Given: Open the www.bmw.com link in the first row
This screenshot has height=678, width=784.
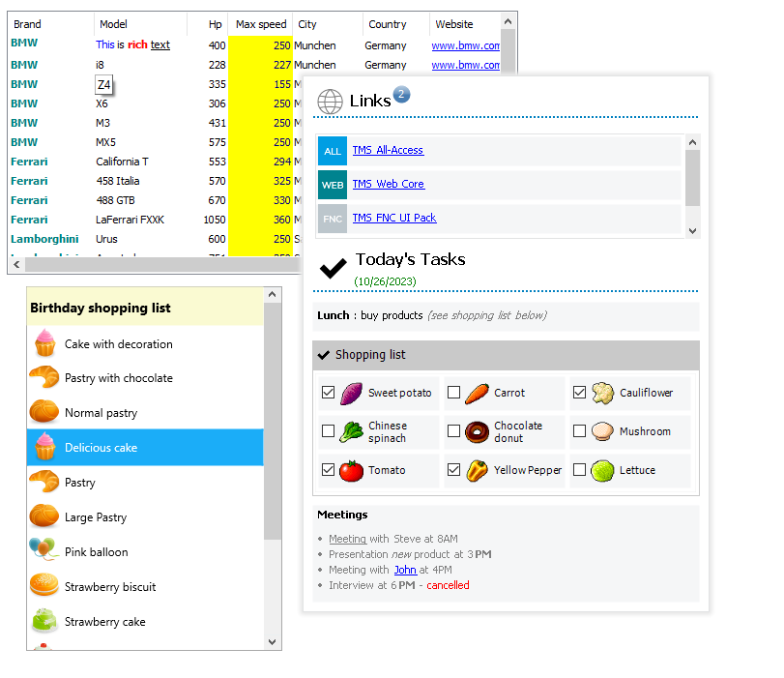Looking at the screenshot, I should 466,45.
